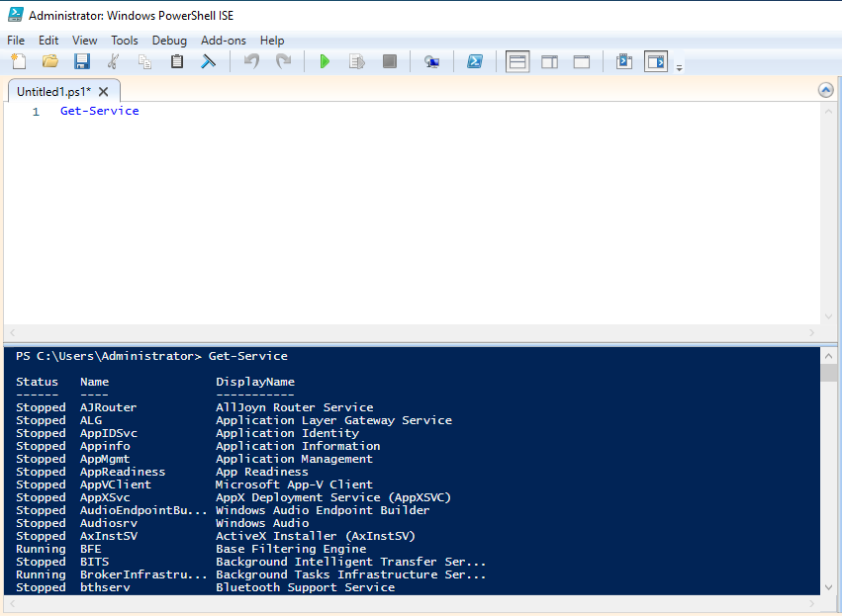842x616 pixels.
Task: Collapse the script pane with the chevron button
Action: point(826,90)
